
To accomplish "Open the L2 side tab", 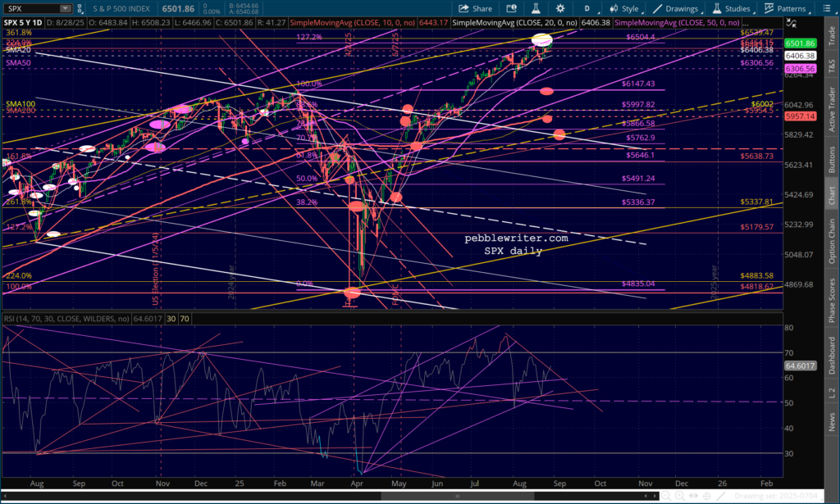I will pyautogui.click(x=832, y=393).
